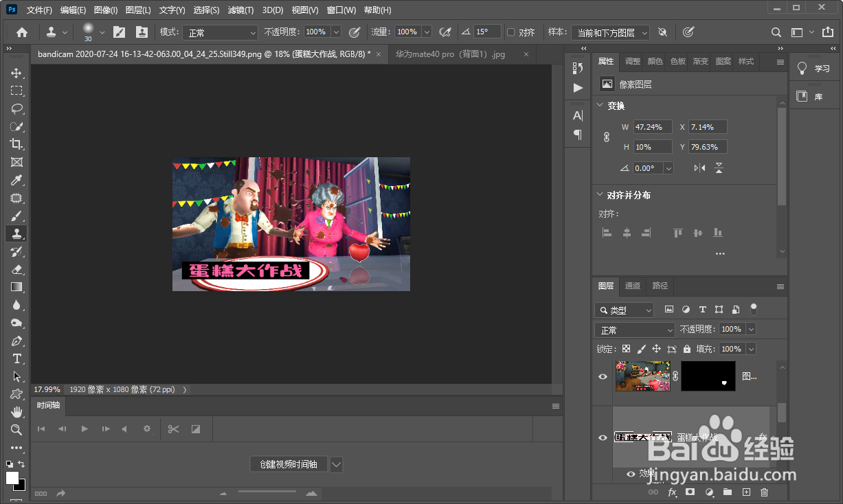Select the Hand tool

pyautogui.click(x=16, y=412)
